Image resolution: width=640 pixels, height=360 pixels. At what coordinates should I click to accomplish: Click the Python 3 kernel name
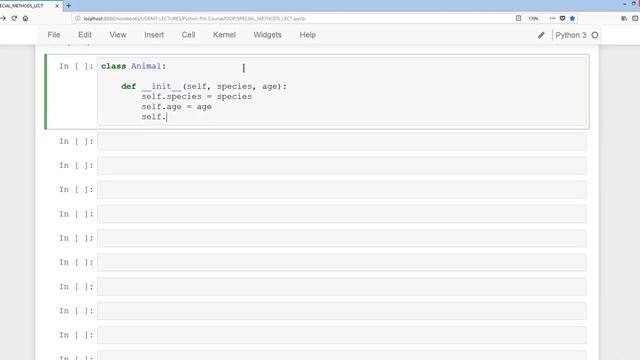pyautogui.click(x=571, y=35)
